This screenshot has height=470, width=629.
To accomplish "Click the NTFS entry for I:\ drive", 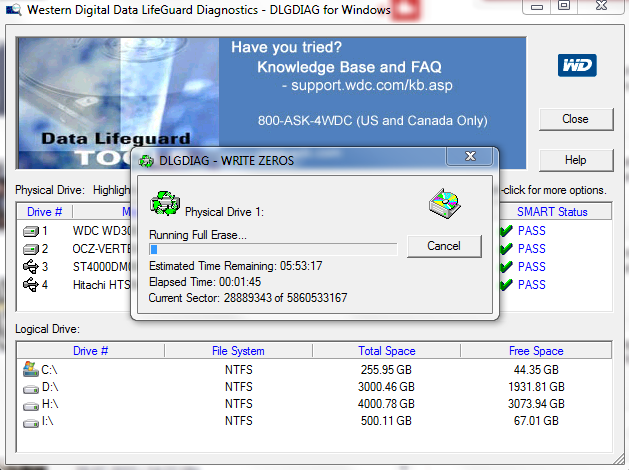I will pyautogui.click(x=239, y=421).
